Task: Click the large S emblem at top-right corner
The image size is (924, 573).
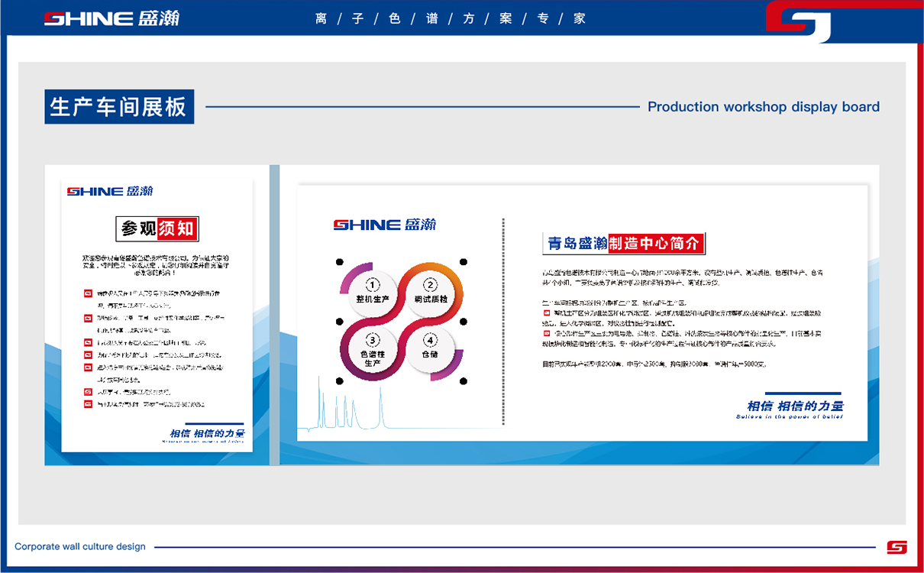Action: point(799,21)
